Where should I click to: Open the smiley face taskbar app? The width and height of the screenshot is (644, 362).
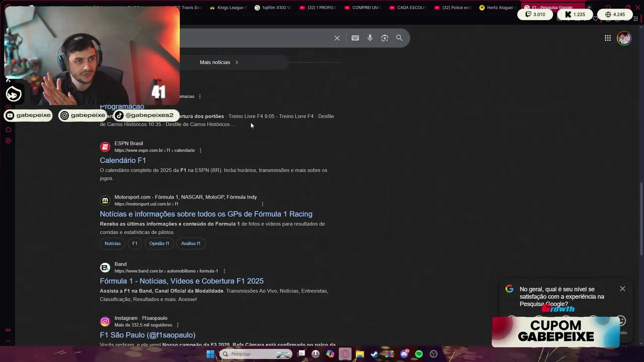[x=315, y=354]
